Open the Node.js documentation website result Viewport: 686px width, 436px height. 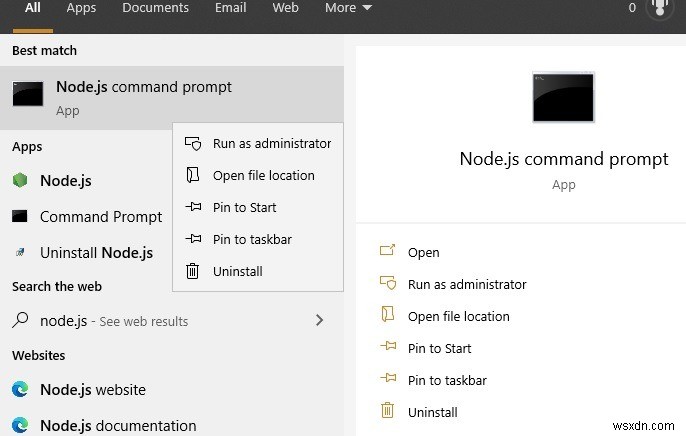point(117,425)
